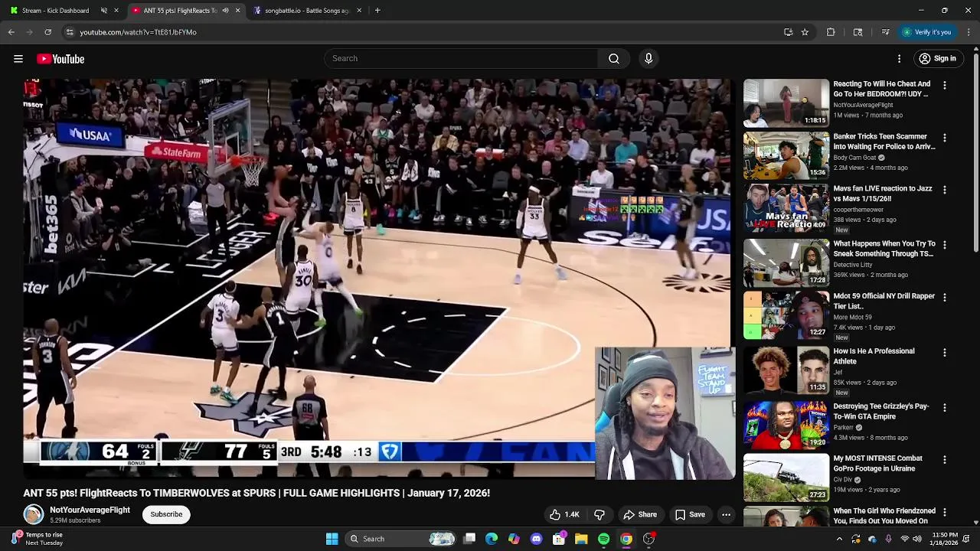
Task: Open a new browser tab
Action: click(377, 11)
